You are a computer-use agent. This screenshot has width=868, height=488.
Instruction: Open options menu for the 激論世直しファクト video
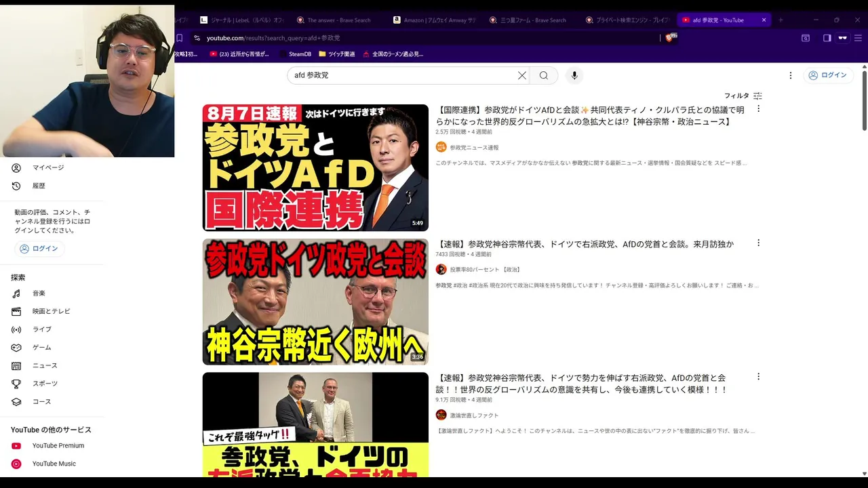click(758, 376)
